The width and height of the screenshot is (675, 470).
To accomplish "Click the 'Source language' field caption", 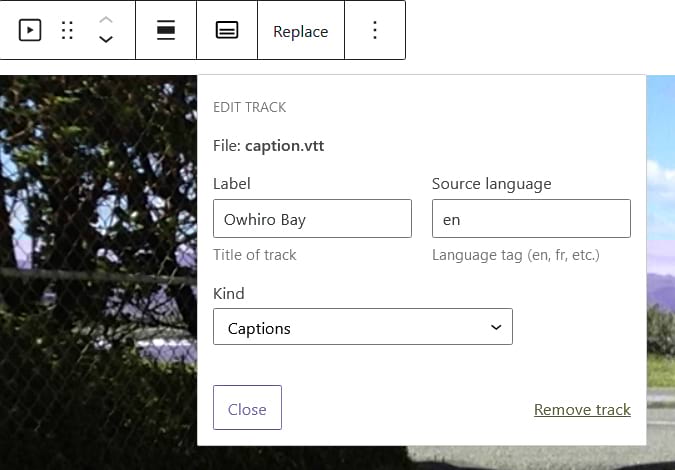I will pos(491,184).
